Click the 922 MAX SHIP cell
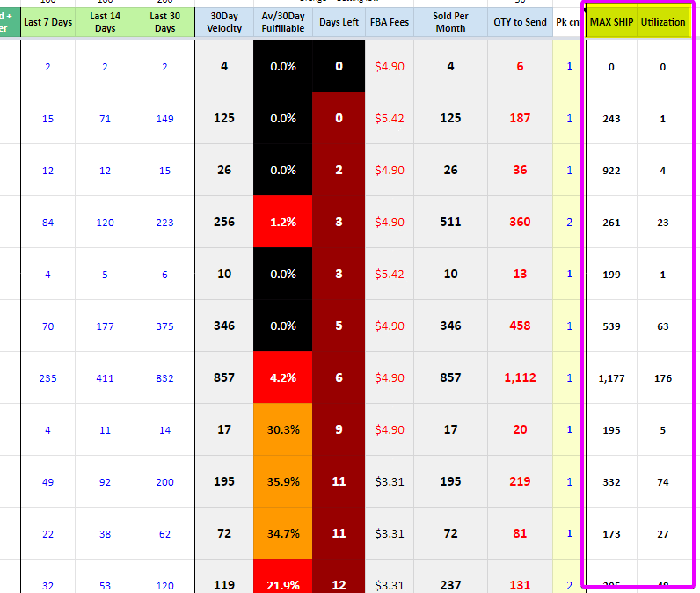 tap(611, 171)
